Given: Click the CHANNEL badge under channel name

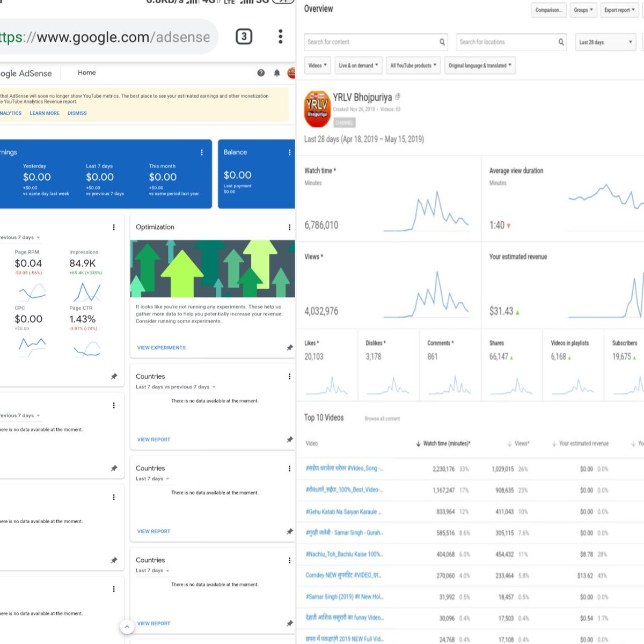Looking at the screenshot, I should (344, 123).
